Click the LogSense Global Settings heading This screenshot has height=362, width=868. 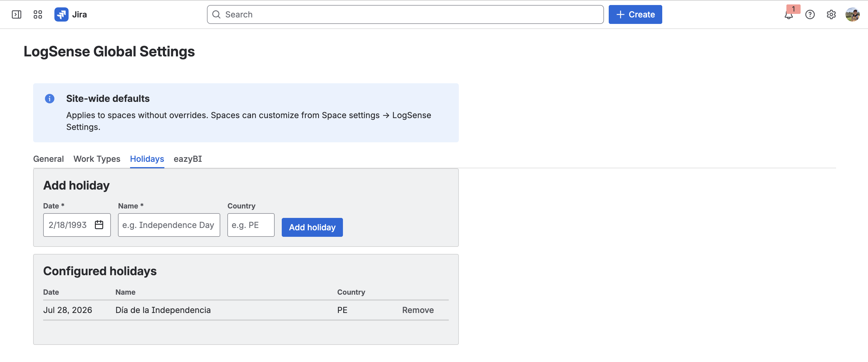[x=109, y=51]
